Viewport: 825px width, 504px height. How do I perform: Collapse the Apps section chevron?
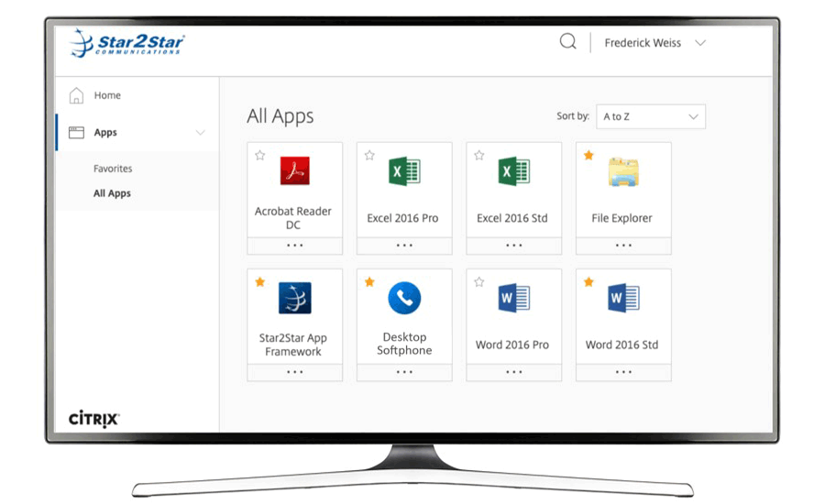pos(200,133)
